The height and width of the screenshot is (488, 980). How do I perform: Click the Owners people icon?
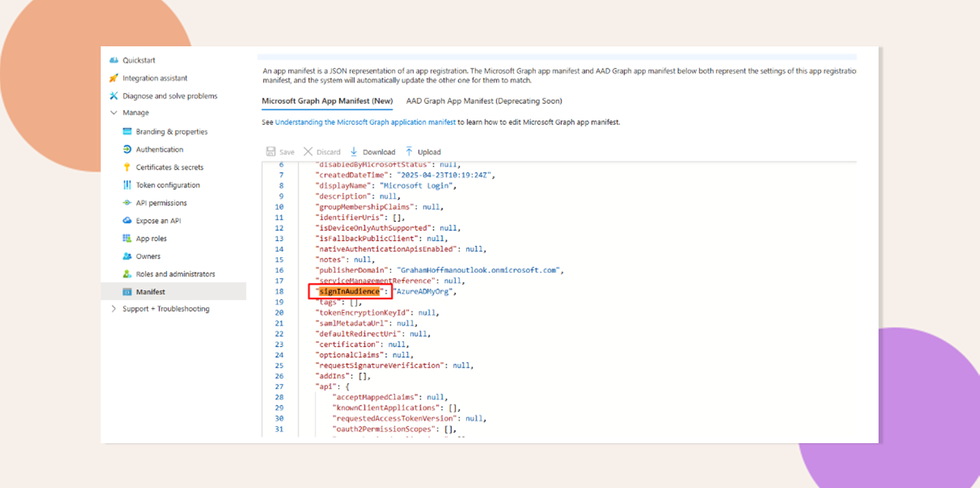127,256
